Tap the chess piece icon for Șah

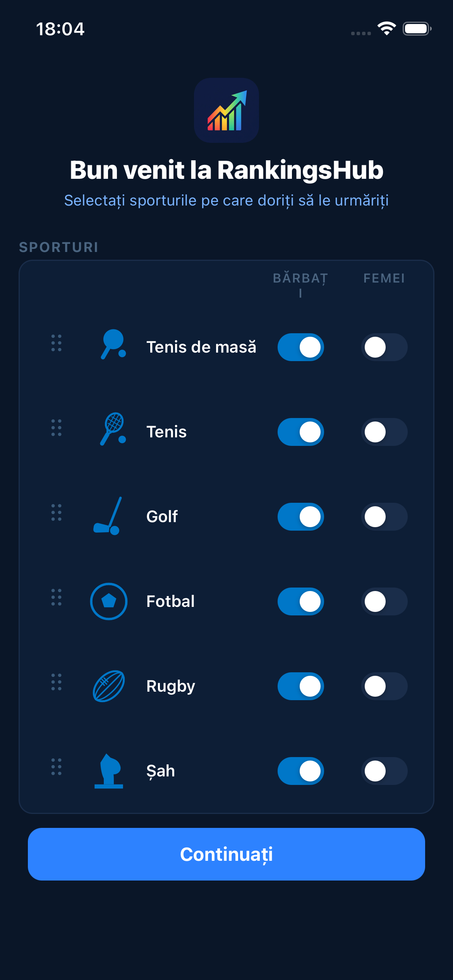coord(109,771)
